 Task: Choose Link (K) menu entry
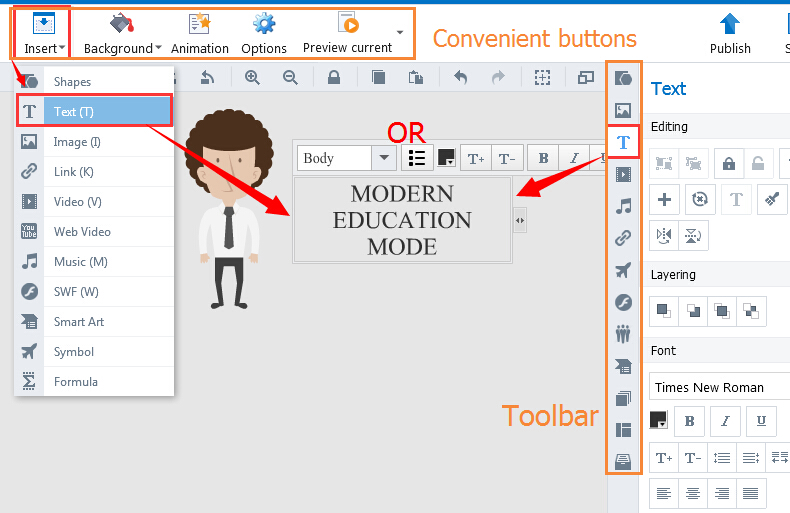click(94, 172)
